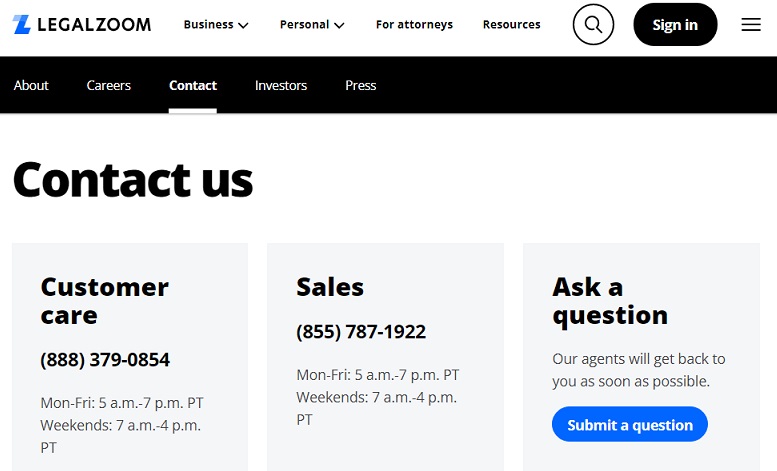Open the Resources menu item
The image size is (777, 471).
(x=511, y=24)
